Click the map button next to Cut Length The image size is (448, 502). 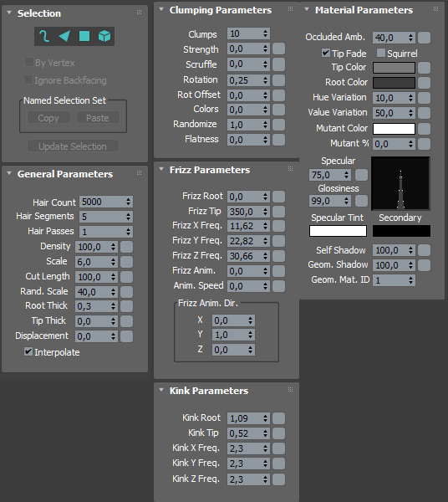(127, 277)
